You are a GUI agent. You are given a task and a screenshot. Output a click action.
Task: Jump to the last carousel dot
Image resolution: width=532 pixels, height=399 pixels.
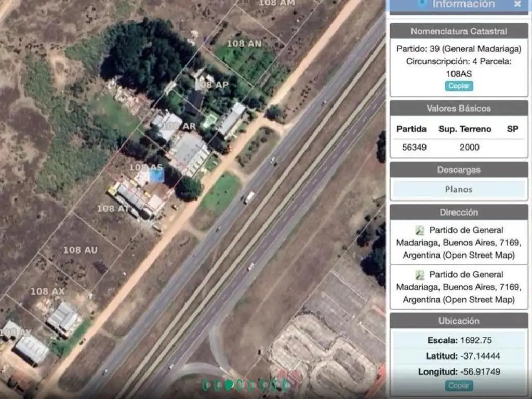285,385
